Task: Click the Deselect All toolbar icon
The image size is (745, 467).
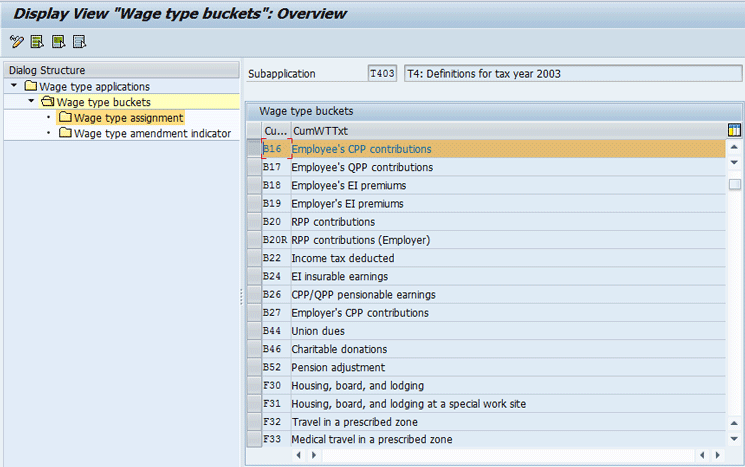Action: pyautogui.click(x=79, y=41)
